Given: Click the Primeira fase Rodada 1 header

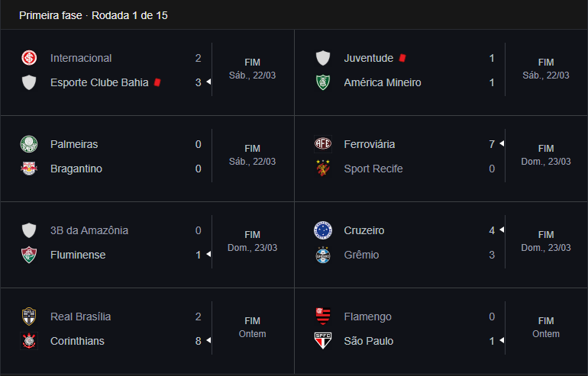Looking at the screenshot, I should 93,15.
